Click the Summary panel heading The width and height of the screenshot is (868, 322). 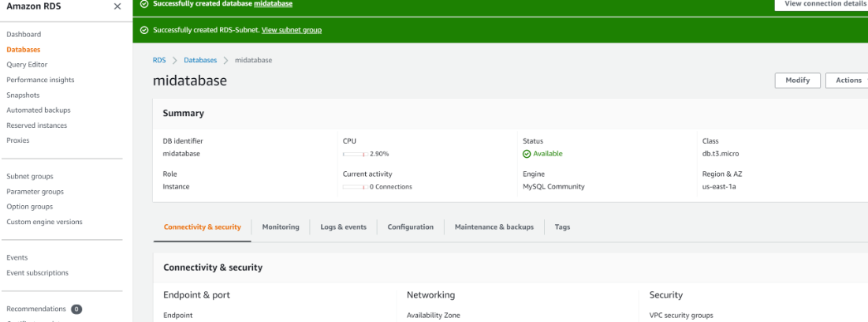click(183, 113)
